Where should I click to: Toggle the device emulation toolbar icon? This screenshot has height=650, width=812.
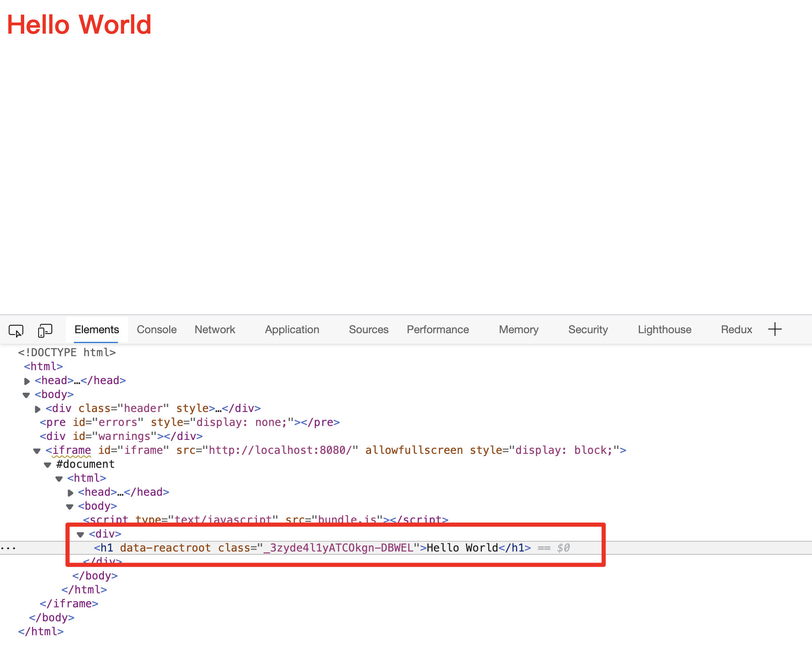click(45, 330)
